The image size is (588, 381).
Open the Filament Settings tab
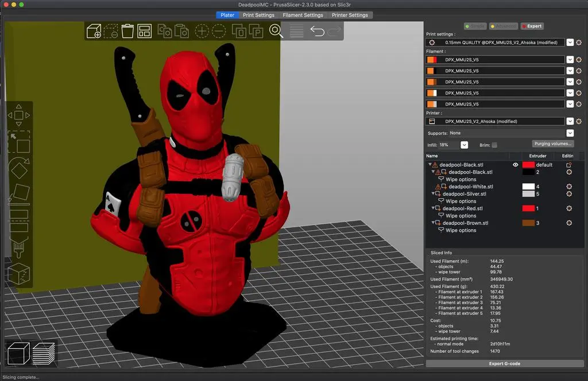click(x=303, y=15)
